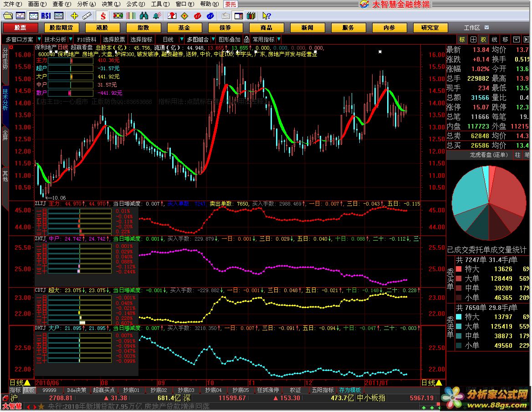This screenshot has width=532, height=412.
Task: Toggle 柱 bar view in 龙虎看盘
Action: (517, 155)
